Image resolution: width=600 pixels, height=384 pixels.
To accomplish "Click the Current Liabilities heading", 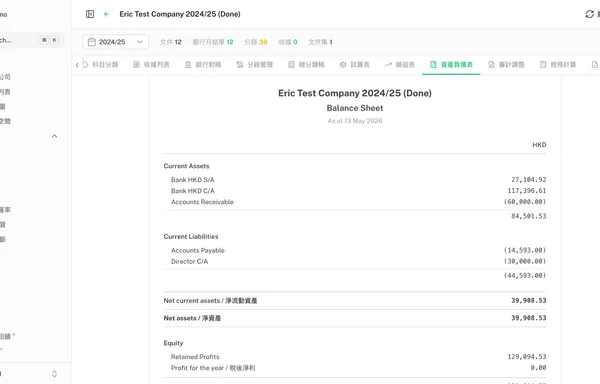I will point(191,237).
